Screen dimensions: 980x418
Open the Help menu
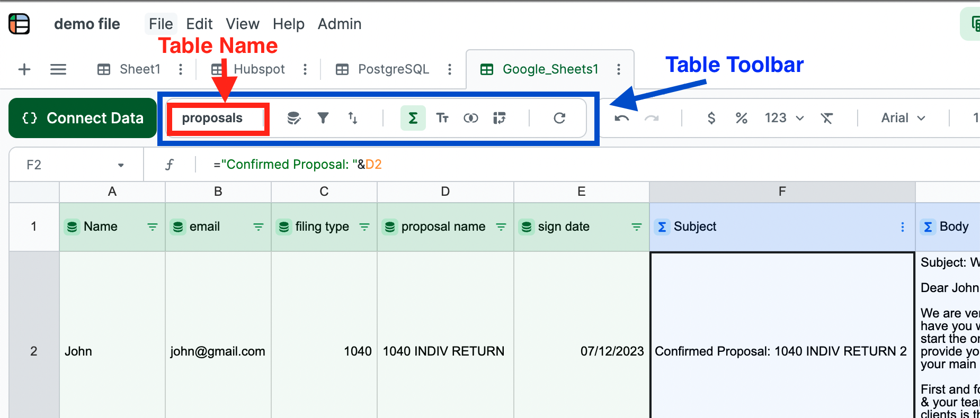(x=289, y=24)
